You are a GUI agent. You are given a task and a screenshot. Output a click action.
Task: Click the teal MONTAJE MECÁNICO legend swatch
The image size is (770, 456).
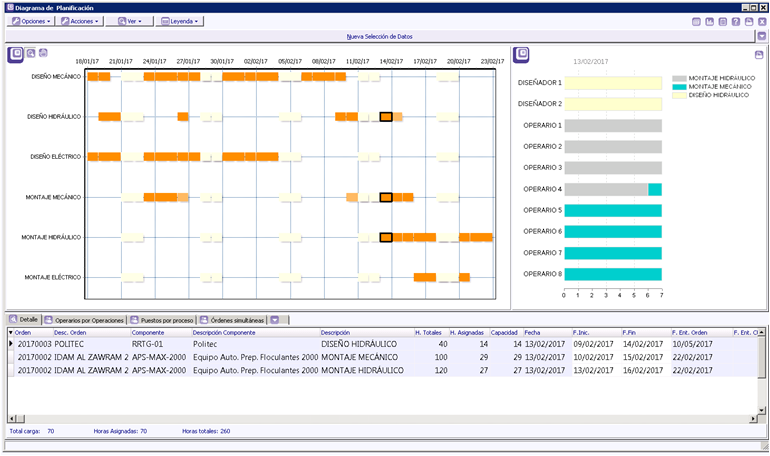pyautogui.click(x=680, y=87)
